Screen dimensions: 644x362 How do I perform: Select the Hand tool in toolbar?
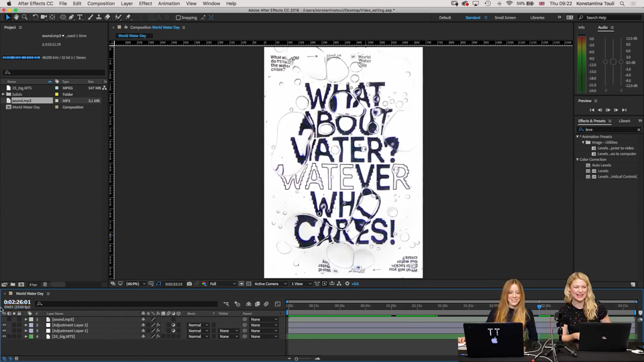(16, 17)
